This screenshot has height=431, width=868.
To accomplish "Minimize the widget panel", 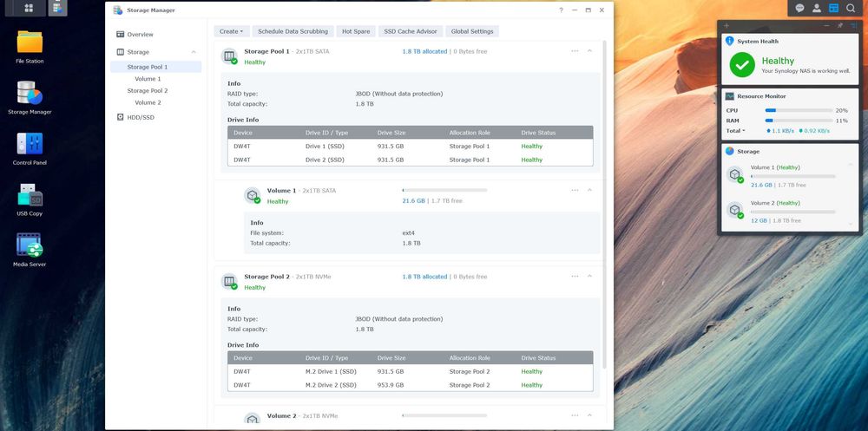I will [x=826, y=25].
